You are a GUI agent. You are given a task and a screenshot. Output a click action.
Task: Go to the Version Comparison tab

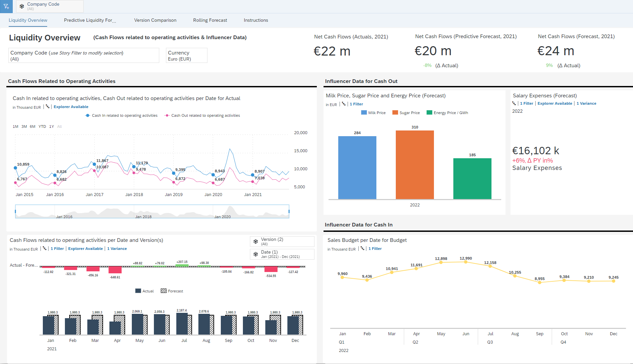(155, 20)
